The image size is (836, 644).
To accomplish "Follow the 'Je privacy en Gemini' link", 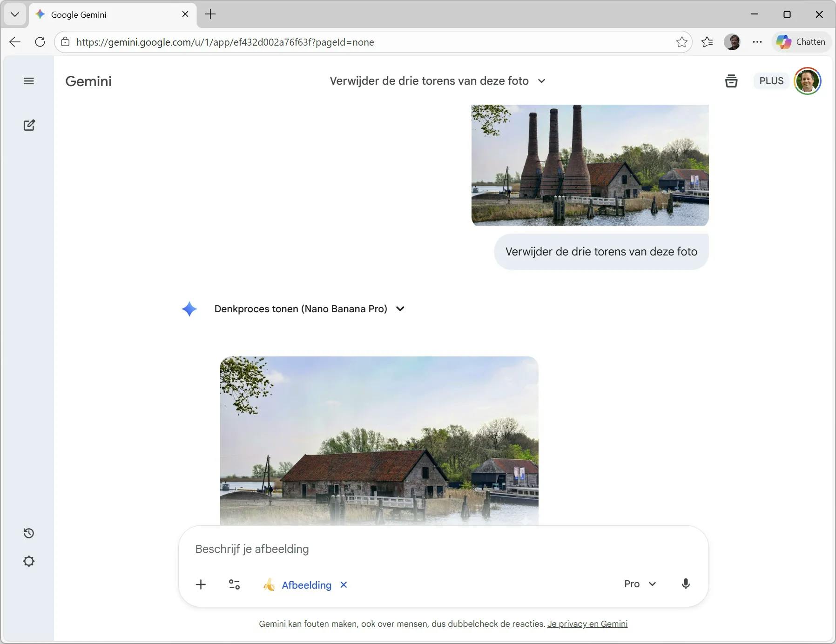I will [587, 624].
